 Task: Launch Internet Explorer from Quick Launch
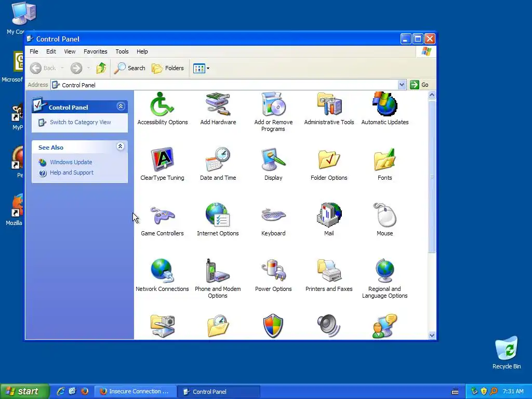61,391
